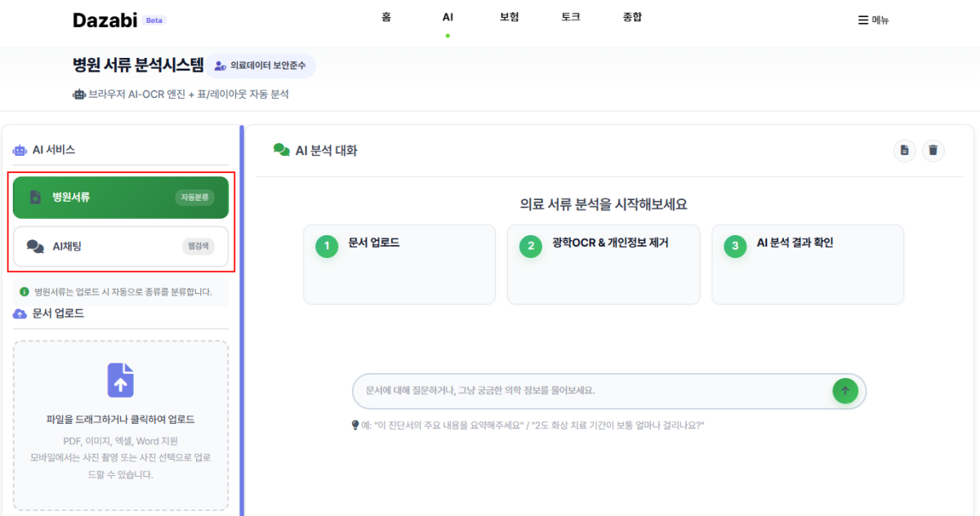
Task: Open the 토크 navigation tab
Action: pyautogui.click(x=571, y=17)
